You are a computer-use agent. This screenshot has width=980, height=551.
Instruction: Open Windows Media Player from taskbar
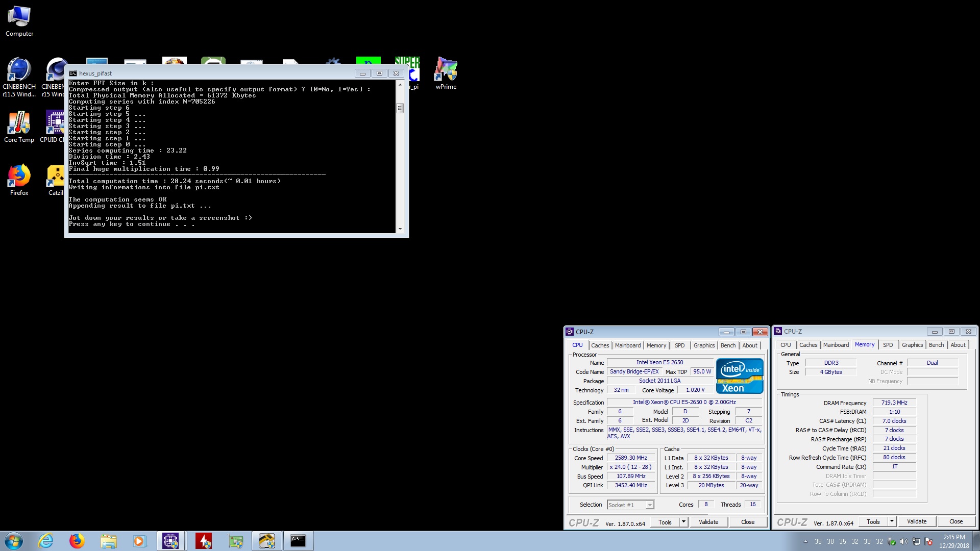(x=139, y=541)
